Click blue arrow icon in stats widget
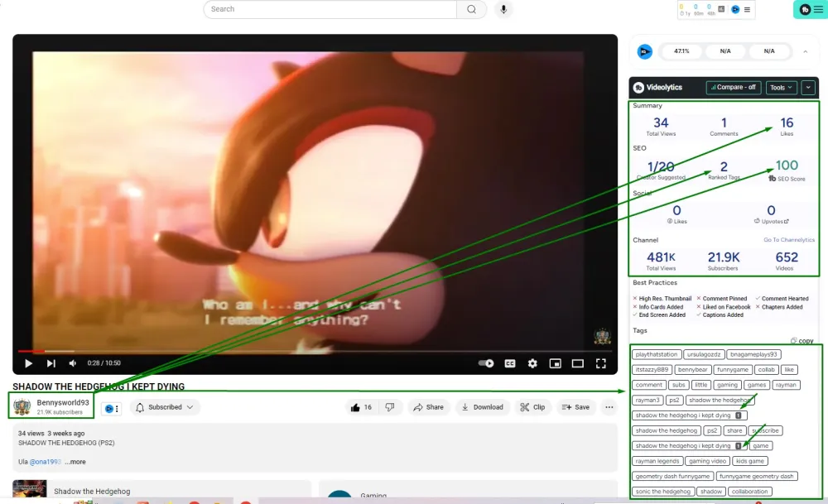The height and width of the screenshot is (504, 828). click(x=734, y=9)
